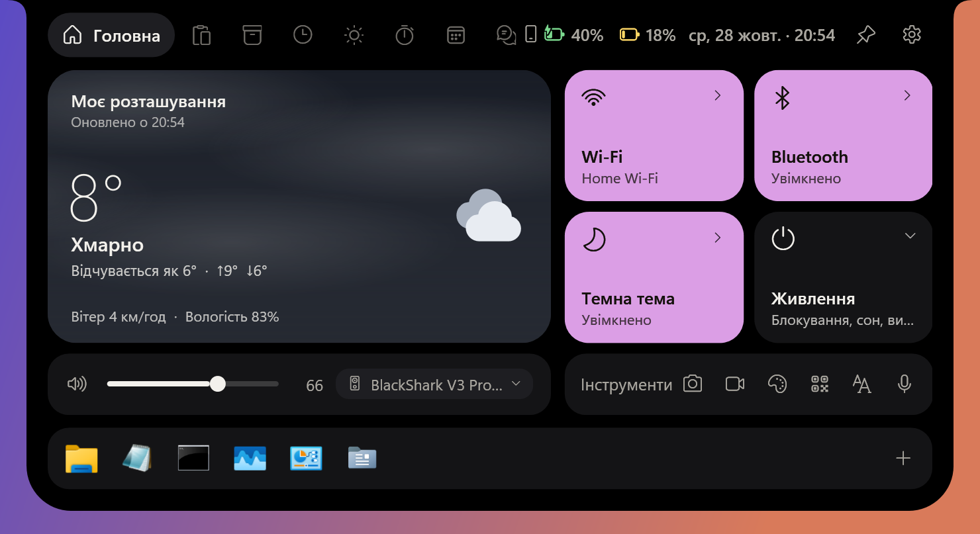The width and height of the screenshot is (980, 534).
Task: Click the volume slider handle
Action: [x=218, y=384]
